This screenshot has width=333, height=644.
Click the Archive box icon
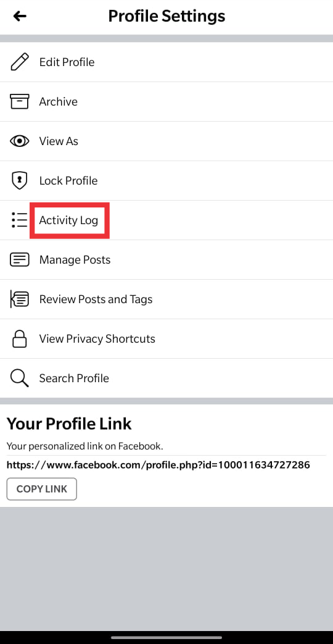coord(19,101)
